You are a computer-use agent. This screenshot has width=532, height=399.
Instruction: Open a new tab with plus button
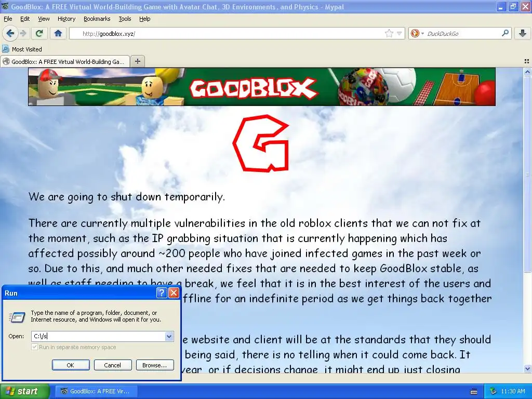pyautogui.click(x=137, y=61)
